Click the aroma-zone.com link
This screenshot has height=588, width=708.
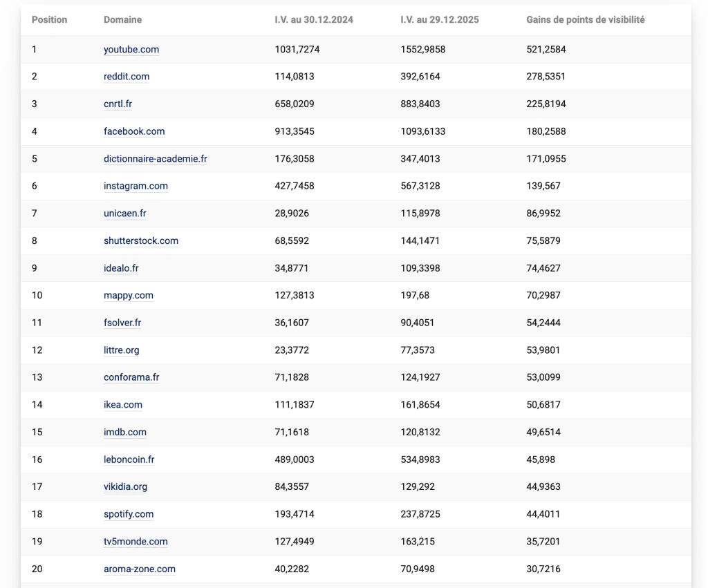(140, 569)
